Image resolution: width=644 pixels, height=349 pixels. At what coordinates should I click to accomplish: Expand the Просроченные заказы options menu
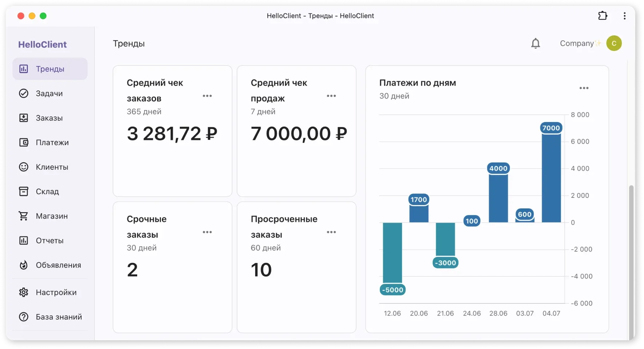pyautogui.click(x=331, y=232)
